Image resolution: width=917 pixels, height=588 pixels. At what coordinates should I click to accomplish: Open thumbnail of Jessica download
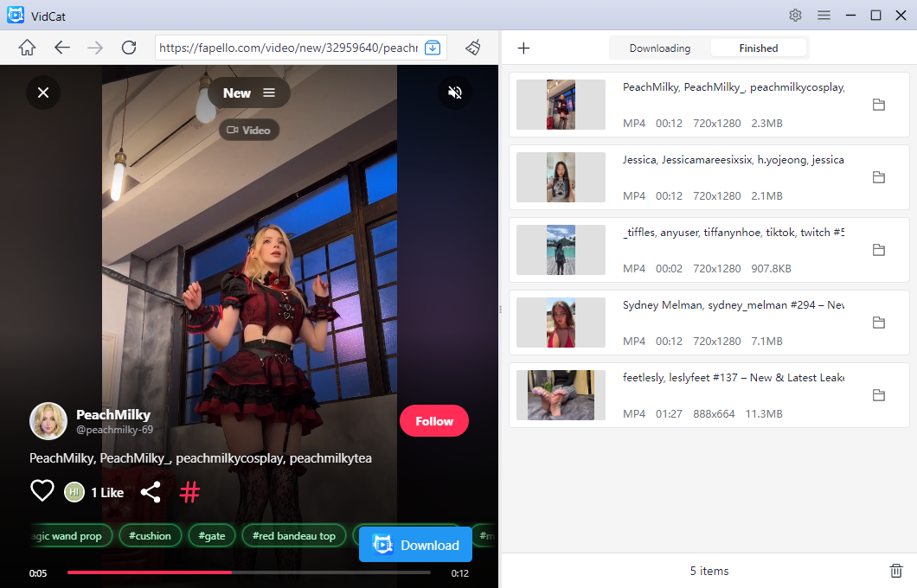click(x=561, y=177)
